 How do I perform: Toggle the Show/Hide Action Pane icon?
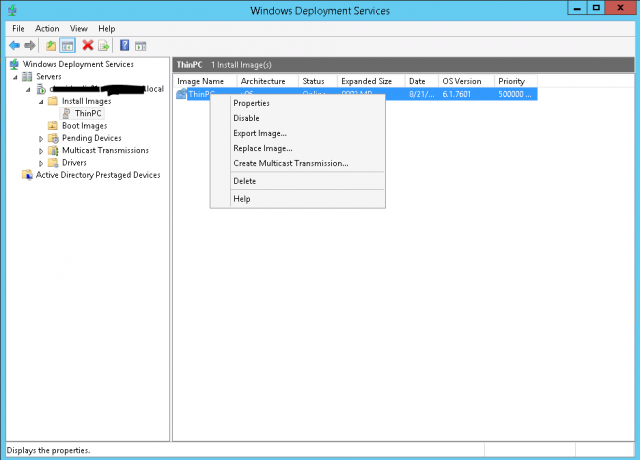[x=141, y=45]
